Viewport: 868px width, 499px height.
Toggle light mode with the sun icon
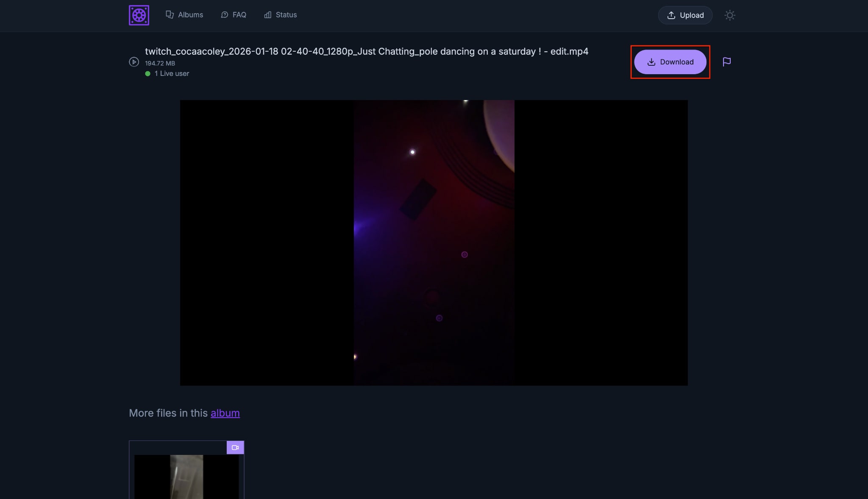pyautogui.click(x=730, y=15)
